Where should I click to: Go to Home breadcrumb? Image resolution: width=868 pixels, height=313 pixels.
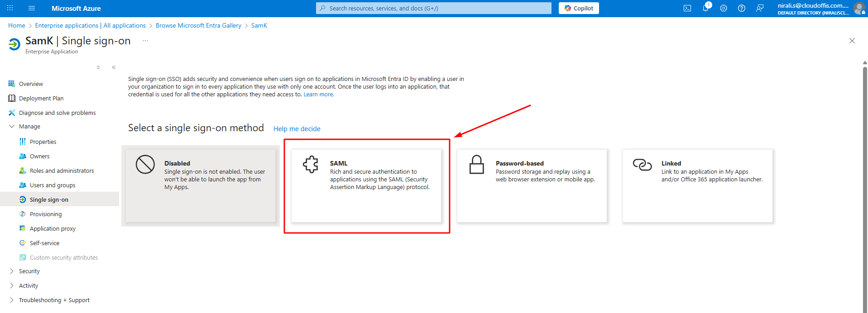click(17, 25)
